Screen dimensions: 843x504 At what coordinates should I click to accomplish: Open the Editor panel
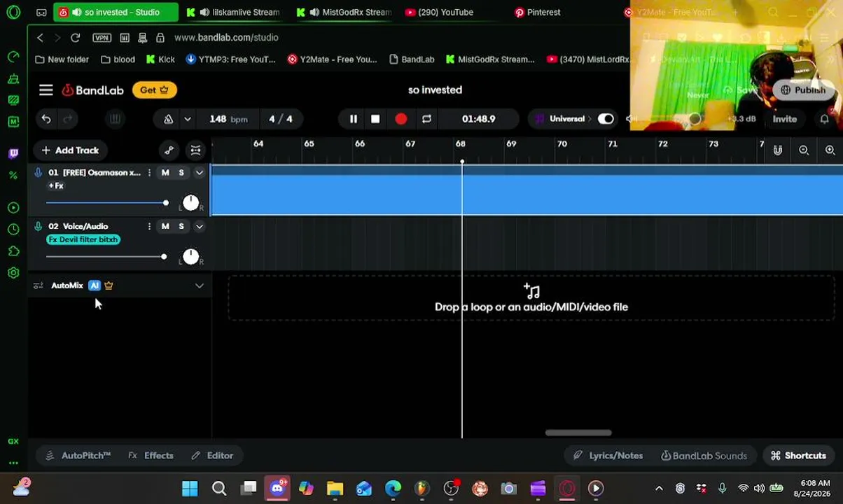coord(213,456)
